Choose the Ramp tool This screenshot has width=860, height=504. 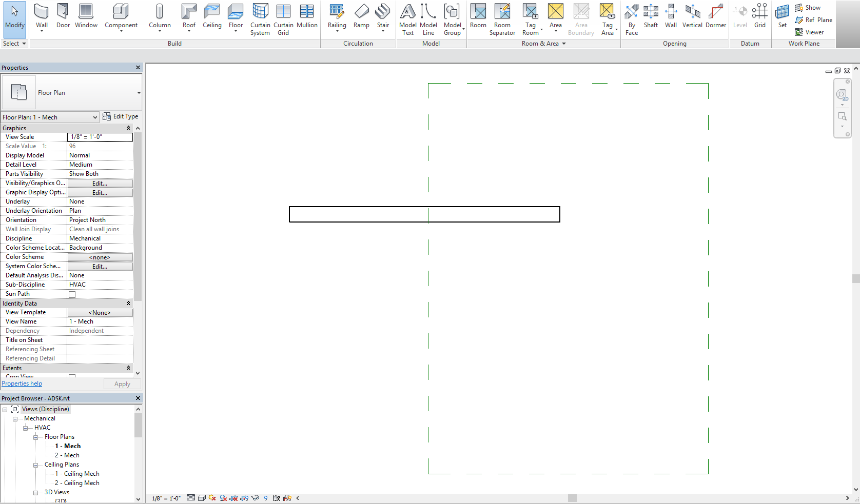pyautogui.click(x=361, y=16)
